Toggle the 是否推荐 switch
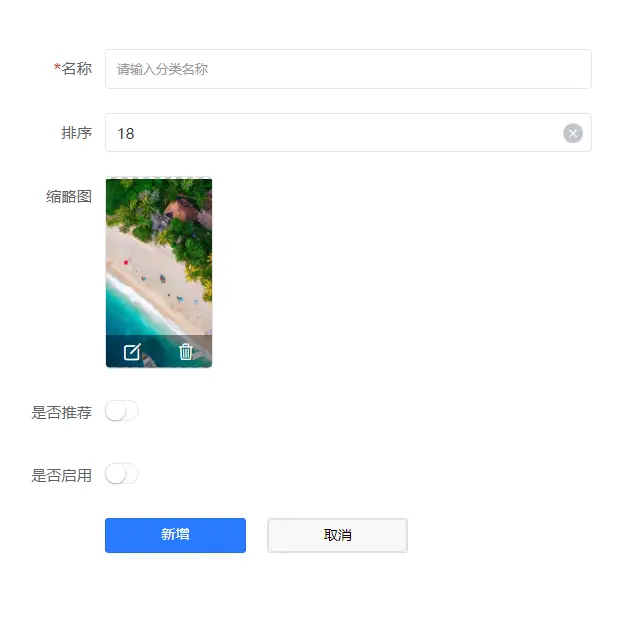The width and height of the screenshot is (644, 632). (x=122, y=411)
